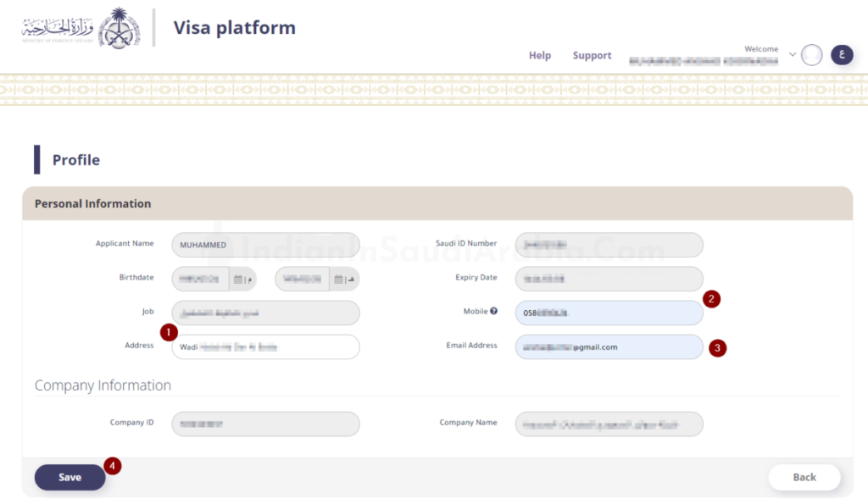
Task: Click the Expiry Date field
Action: tap(609, 279)
